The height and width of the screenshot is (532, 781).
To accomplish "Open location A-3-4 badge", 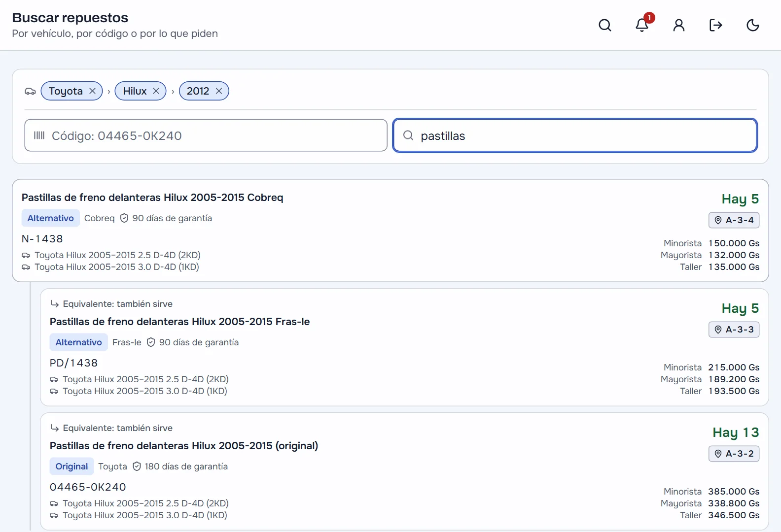I will coord(734,220).
